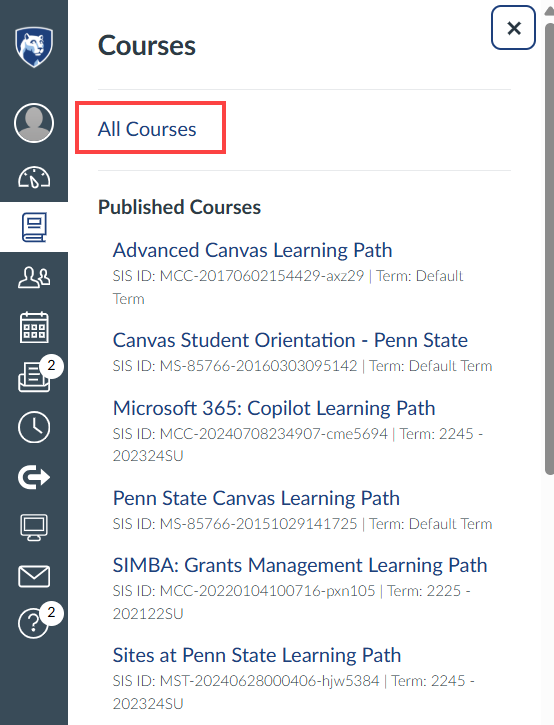Open the Inbox icon with badge 2
Image resolution: width=554 pixels, height=725 pixels.
click(x=34, y=377)
